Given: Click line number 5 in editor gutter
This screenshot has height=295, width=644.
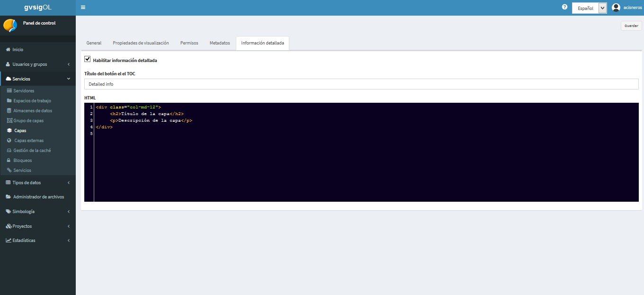Looking at the screenshot, I should (91, 134).
